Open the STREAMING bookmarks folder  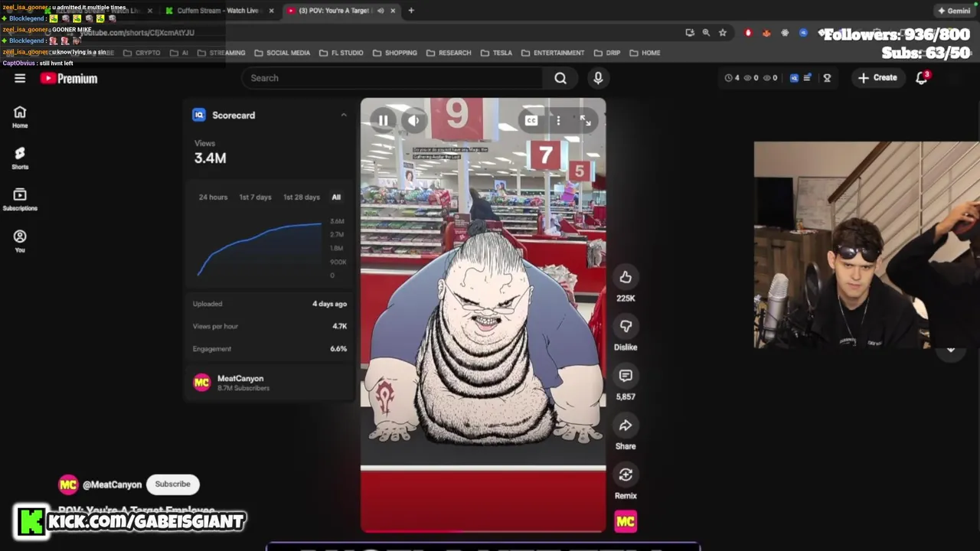point(221,53)
